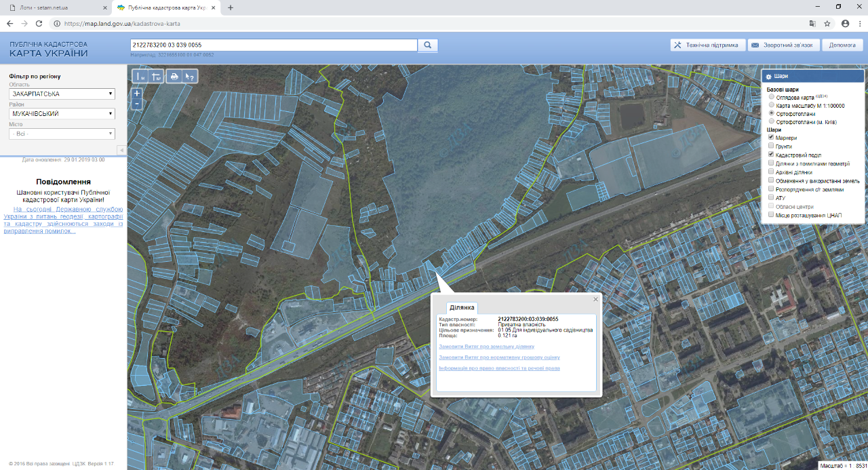Zoom in with the plus button
Screen dimensions: 868x470
[x=137, y=94]
